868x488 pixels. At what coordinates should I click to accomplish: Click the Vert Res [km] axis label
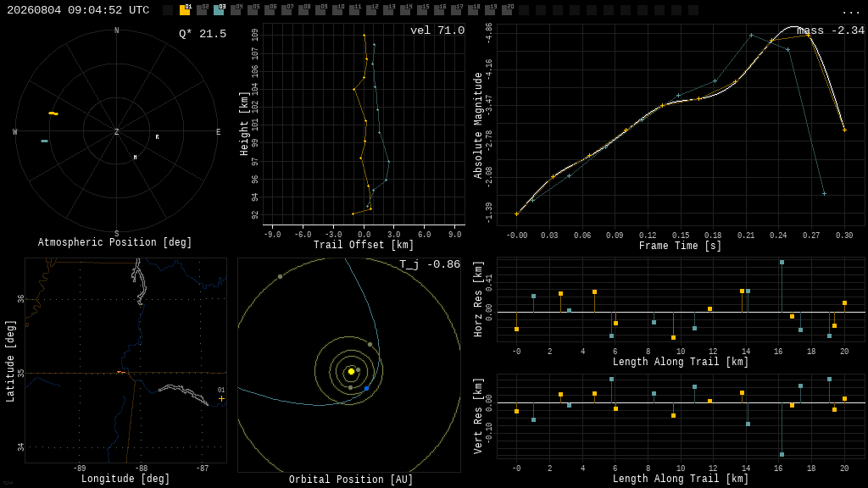click(478, 416)
